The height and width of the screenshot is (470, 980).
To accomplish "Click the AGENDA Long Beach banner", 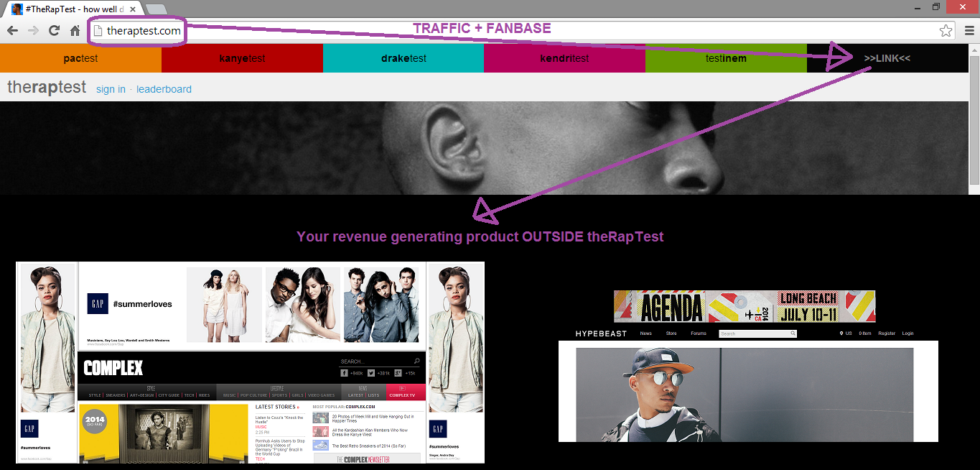I will click(745, 306).
